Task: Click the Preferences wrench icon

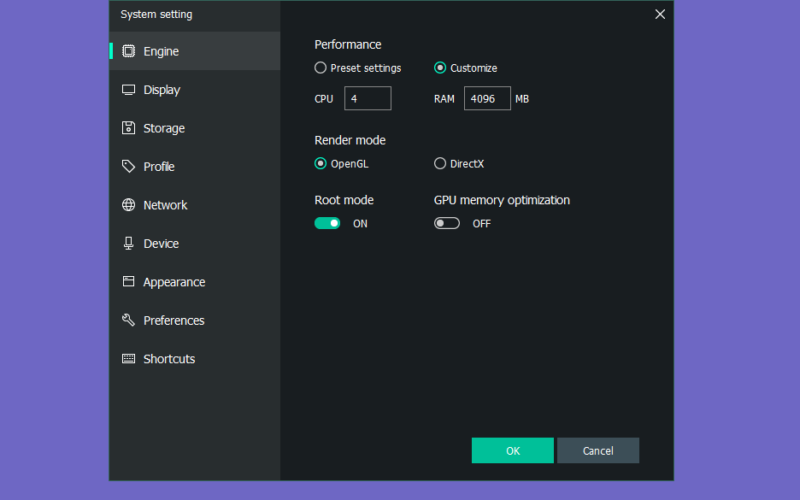Action: click(x=129, y=320)
